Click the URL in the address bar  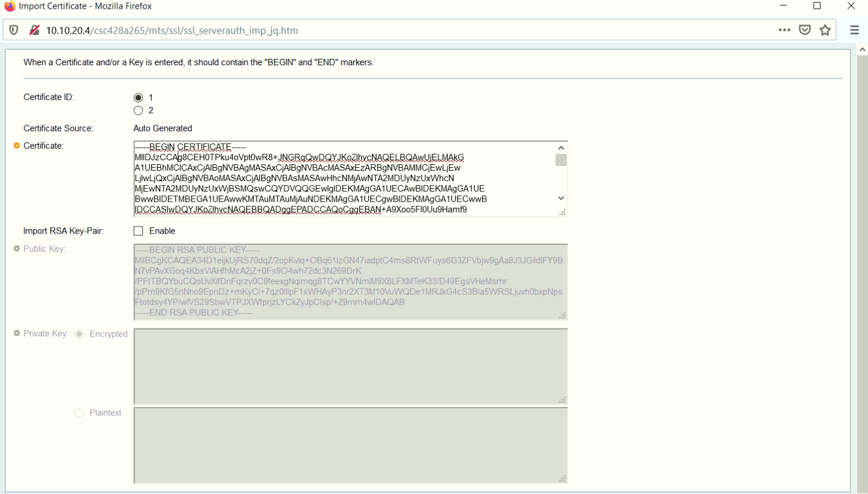click(x=172, y=30)
